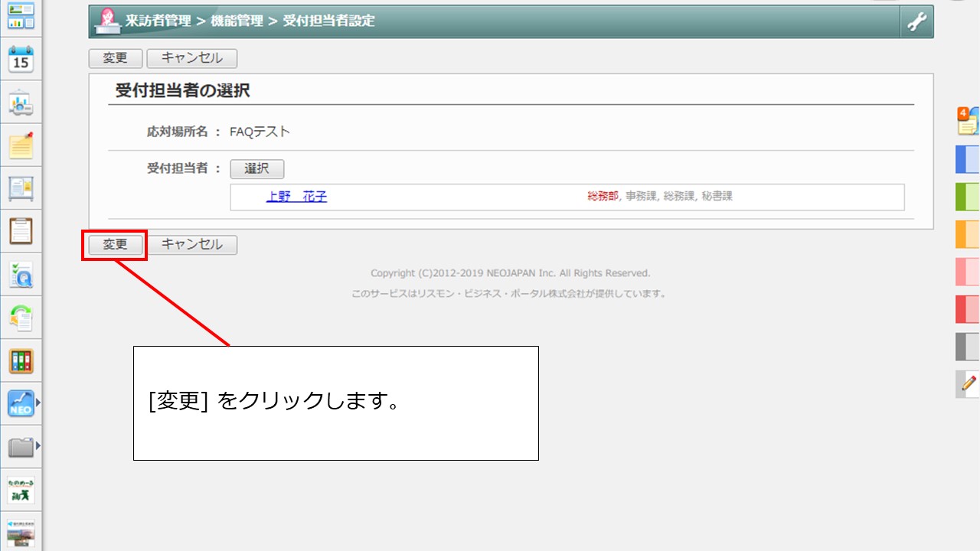Image resolution: width=980 pixels, height=551 pixels.
Task: Click the clipboard icon in sidebar
Action: click(x=21, y=230)
